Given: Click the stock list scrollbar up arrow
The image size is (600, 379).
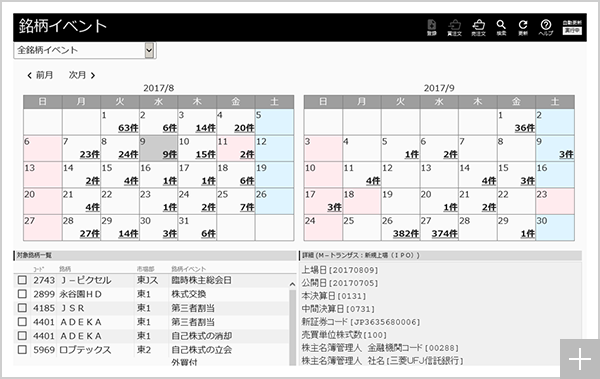Looking at the screenshot, I should click(292, 284).
